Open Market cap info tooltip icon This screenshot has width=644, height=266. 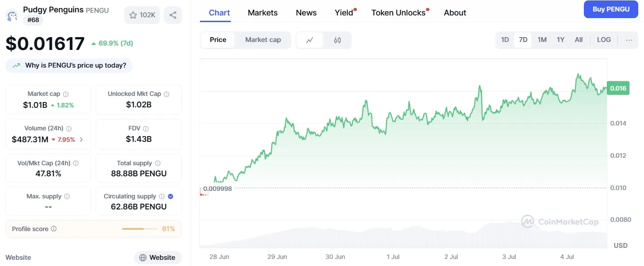(x=66, y=94)
